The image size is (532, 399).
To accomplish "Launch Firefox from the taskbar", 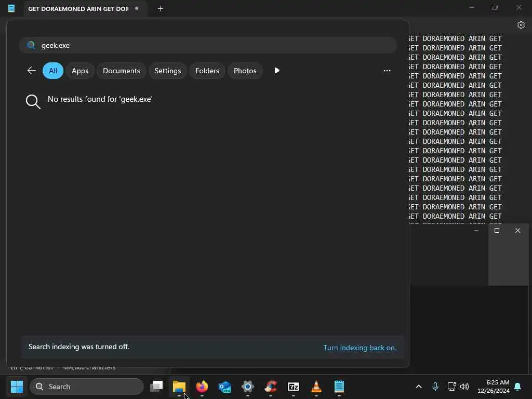I will point(202,387).
